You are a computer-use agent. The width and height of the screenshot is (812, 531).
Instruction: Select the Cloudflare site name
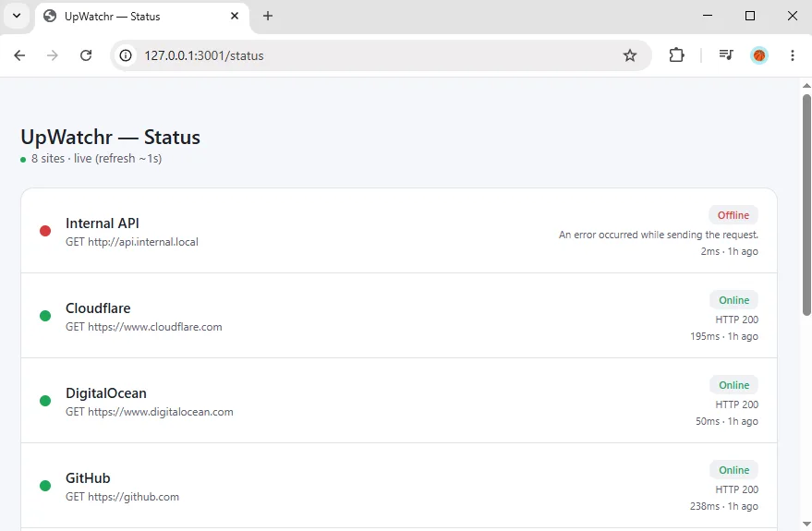point(98,308)
